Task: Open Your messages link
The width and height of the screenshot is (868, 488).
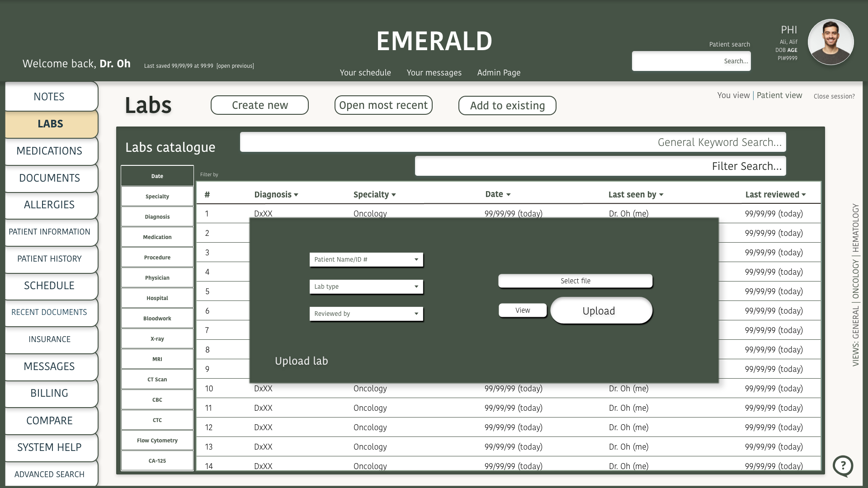Action: point(434,73)
